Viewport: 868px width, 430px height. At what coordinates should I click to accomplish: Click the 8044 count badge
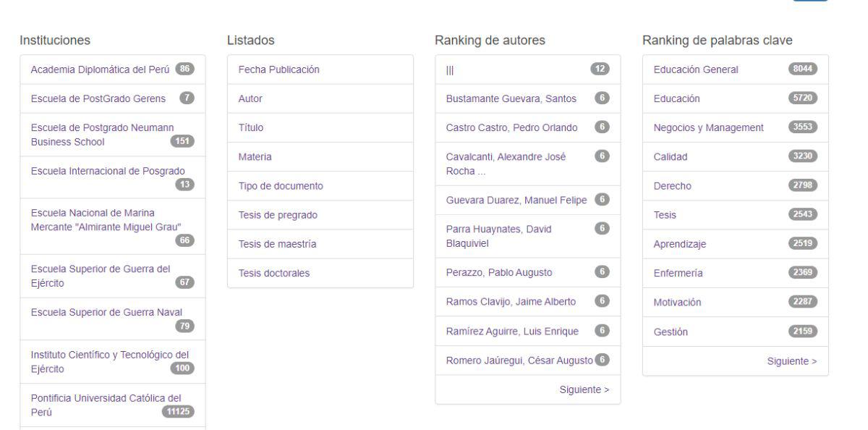(803, 69)
